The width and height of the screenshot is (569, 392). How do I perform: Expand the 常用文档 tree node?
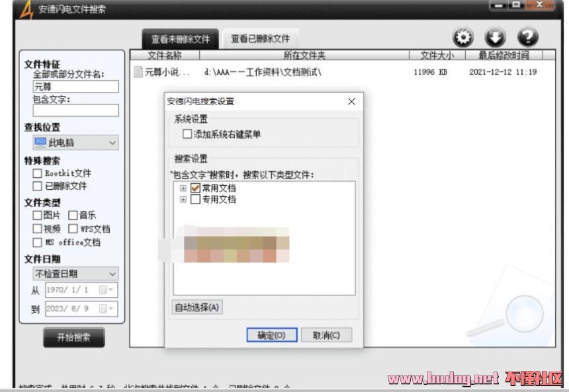coord(183,188)
